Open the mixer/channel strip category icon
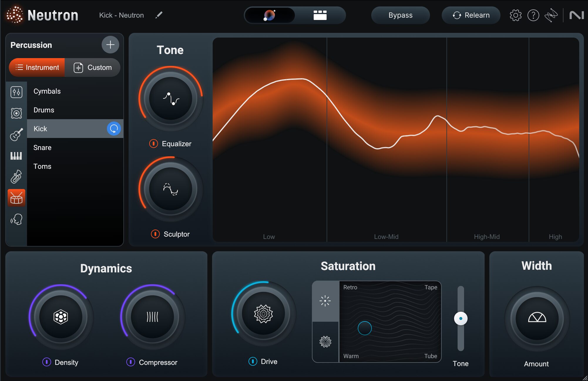The height and width of the screenshot is (381, 588). [16, 92]
